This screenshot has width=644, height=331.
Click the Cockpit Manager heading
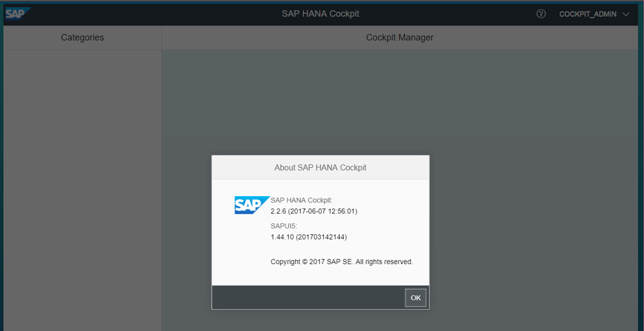tap(400, 37)
